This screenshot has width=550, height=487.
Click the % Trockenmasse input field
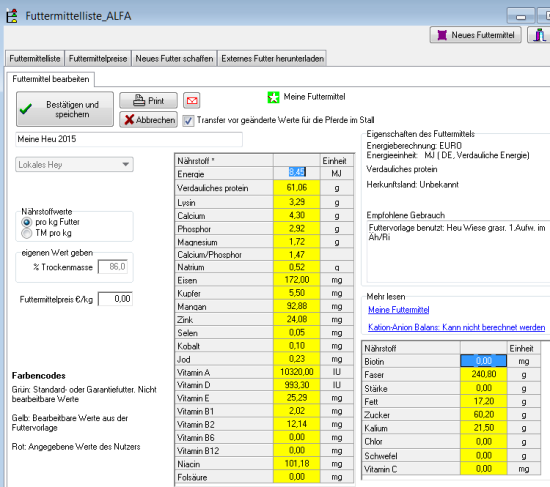[x=113, y=267]
